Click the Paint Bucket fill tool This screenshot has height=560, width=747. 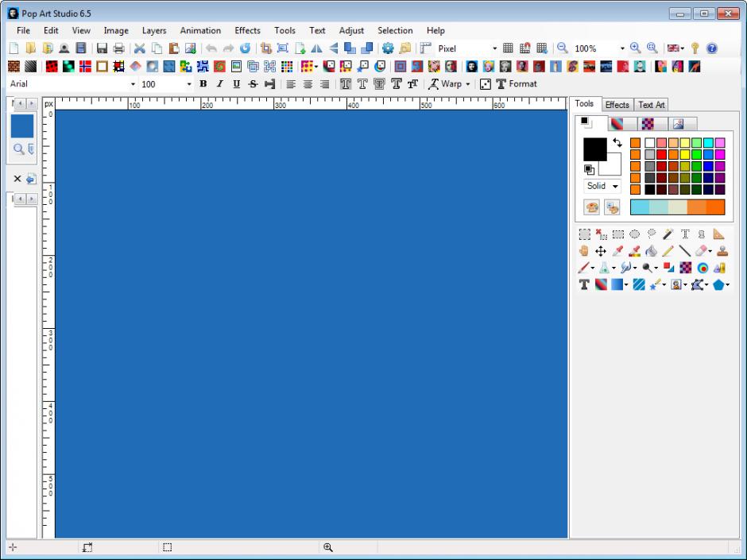[x=651, y=251]
